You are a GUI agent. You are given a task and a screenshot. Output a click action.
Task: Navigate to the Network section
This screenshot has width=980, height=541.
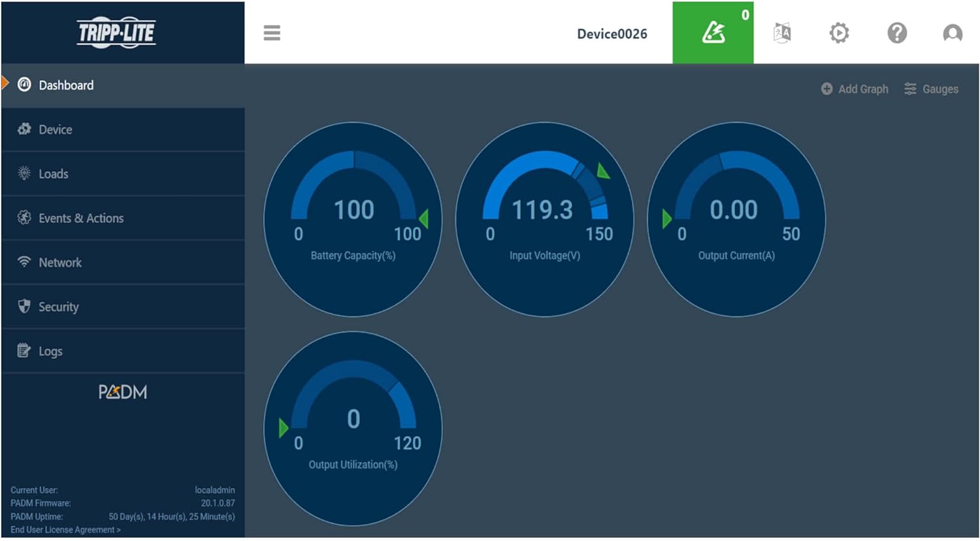[60, 263]
